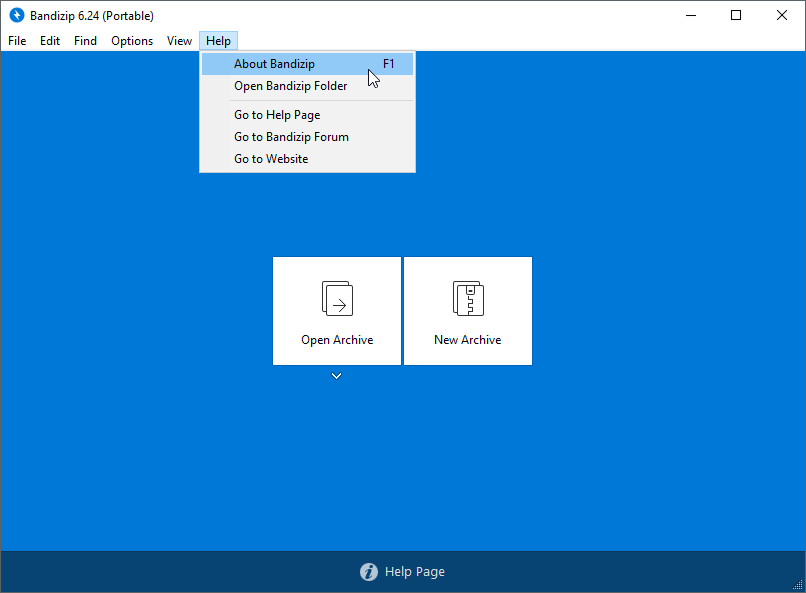Select About Bandizip menu entry
This screenshot has width=806, height=593.
307,64
